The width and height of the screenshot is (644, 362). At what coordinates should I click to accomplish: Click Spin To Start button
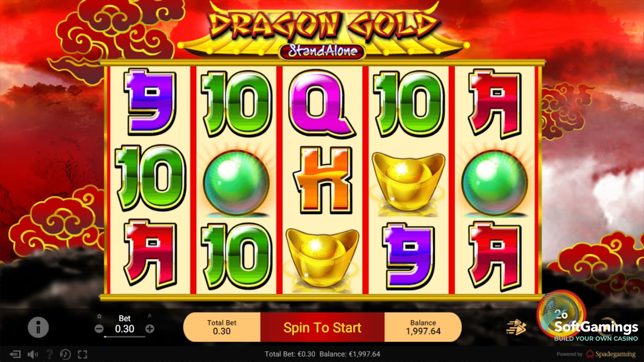[322, 328]
